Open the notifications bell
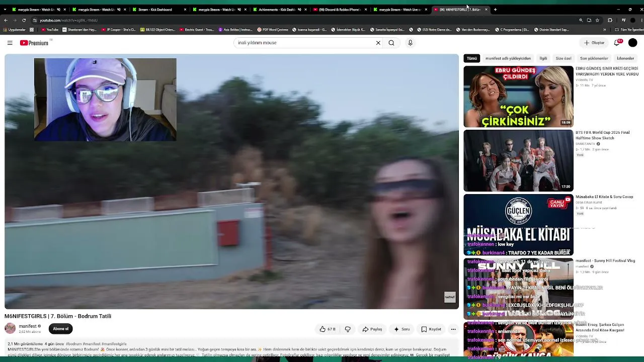644x362 pixels. (617, 43)
